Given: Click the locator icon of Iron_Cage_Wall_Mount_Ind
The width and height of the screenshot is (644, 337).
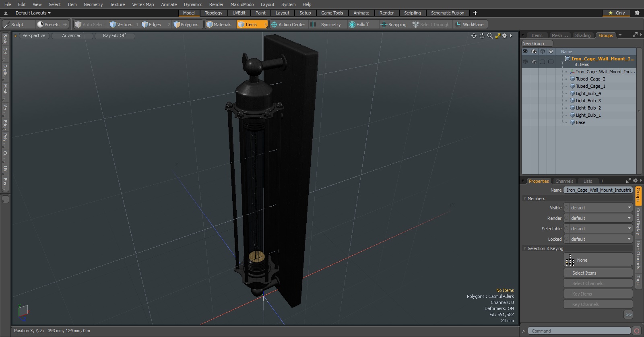Looking at the screenshot, I should pos(572,72).
